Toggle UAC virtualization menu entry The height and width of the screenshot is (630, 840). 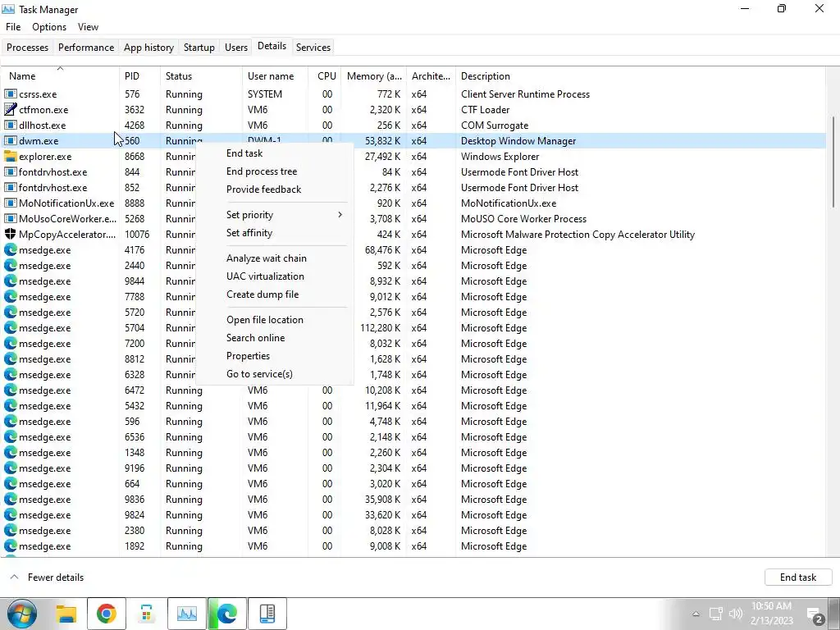274,276
